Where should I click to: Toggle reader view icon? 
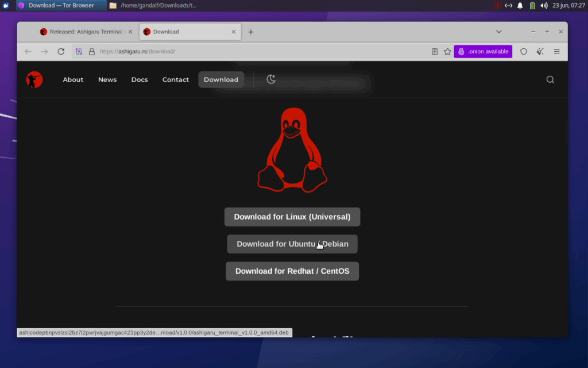tap(434, 51)
